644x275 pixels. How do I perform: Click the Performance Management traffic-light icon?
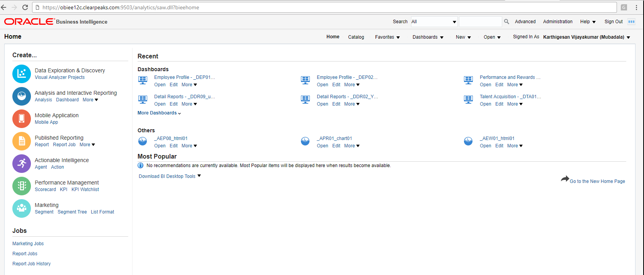(x=22, y=186)
